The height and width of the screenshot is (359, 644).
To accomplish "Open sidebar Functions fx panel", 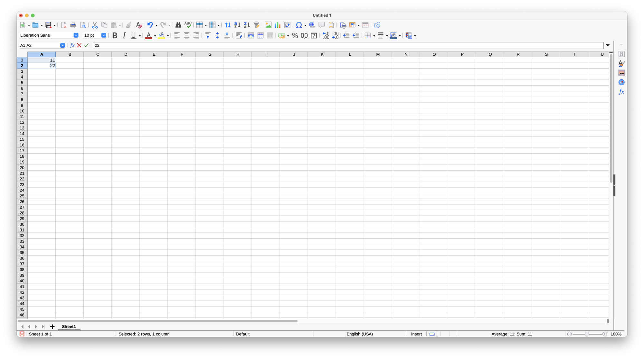I will point(621,92).
